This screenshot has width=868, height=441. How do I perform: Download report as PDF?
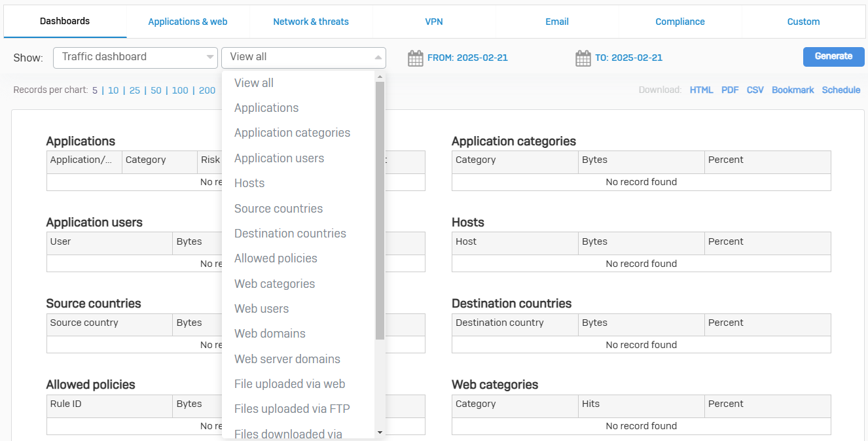point(730,90)
